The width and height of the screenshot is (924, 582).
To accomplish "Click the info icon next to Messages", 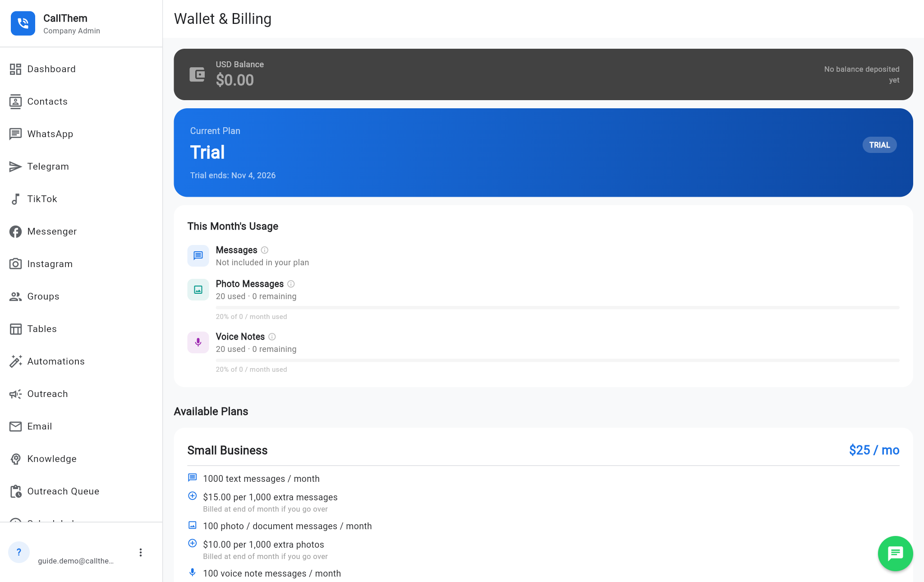I will [265, 250].
